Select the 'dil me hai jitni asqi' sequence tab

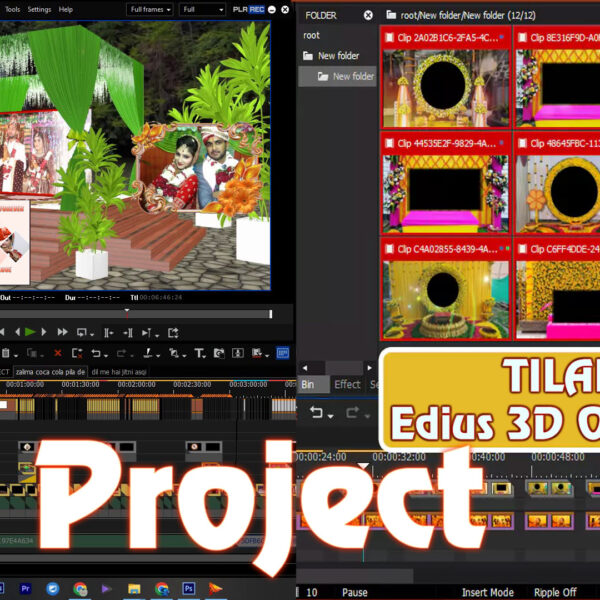click(119, 372)
